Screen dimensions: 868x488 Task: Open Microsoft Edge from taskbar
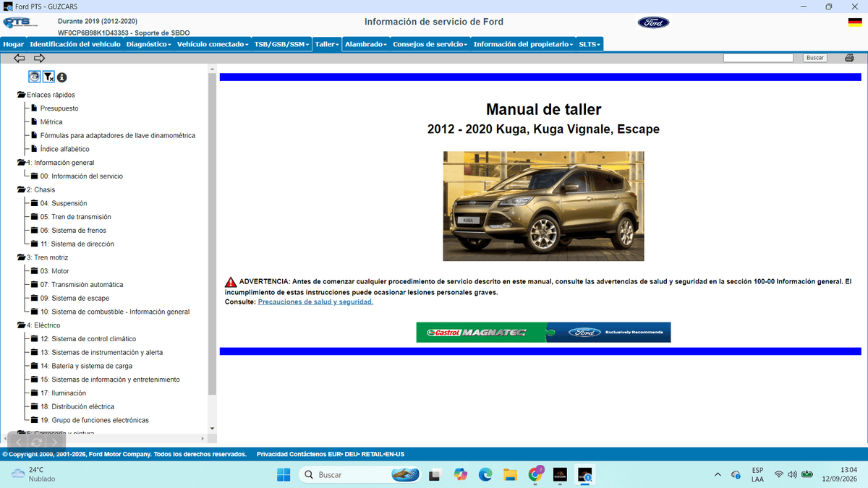pyautogui.click(x=485, y=475)
